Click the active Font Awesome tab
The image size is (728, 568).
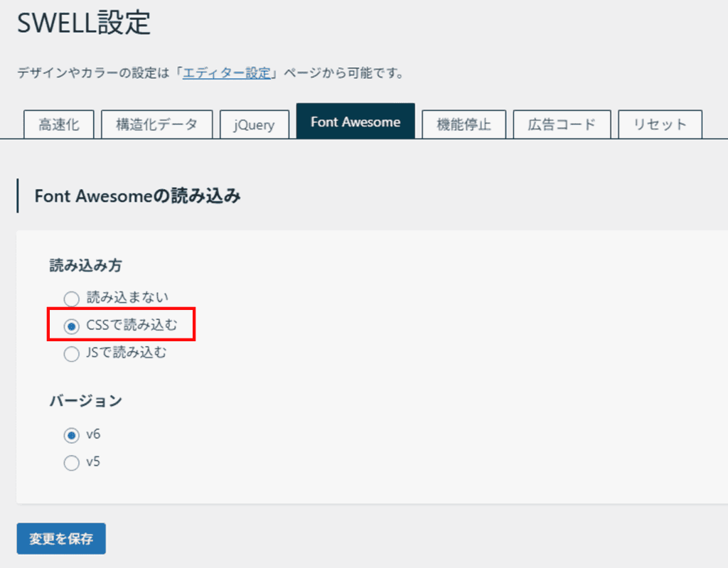pos(355,122)
